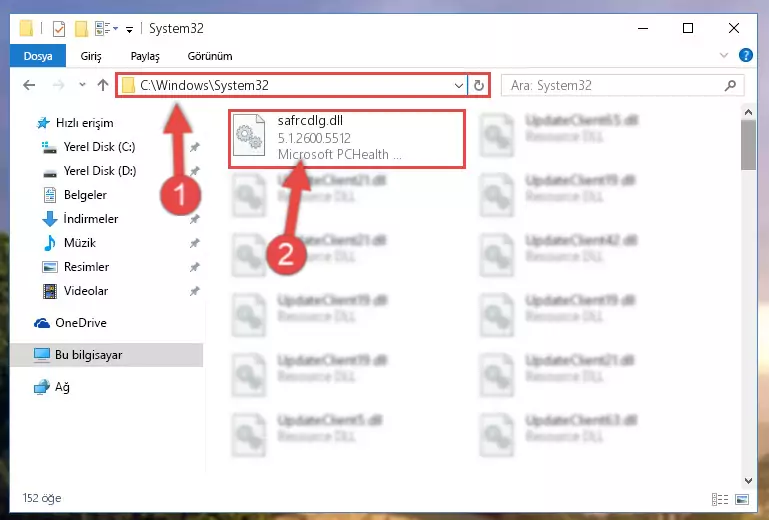Open the blue Help question mark
This screenshot has height=520, width=769.
pyautogui.click(x=745, y=55)
